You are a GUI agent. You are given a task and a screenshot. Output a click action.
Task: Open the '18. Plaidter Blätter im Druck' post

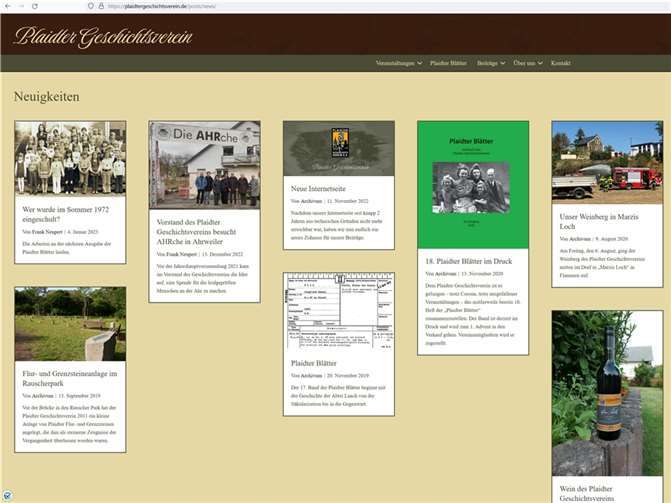pyautogui.click(x=469, y=261)
